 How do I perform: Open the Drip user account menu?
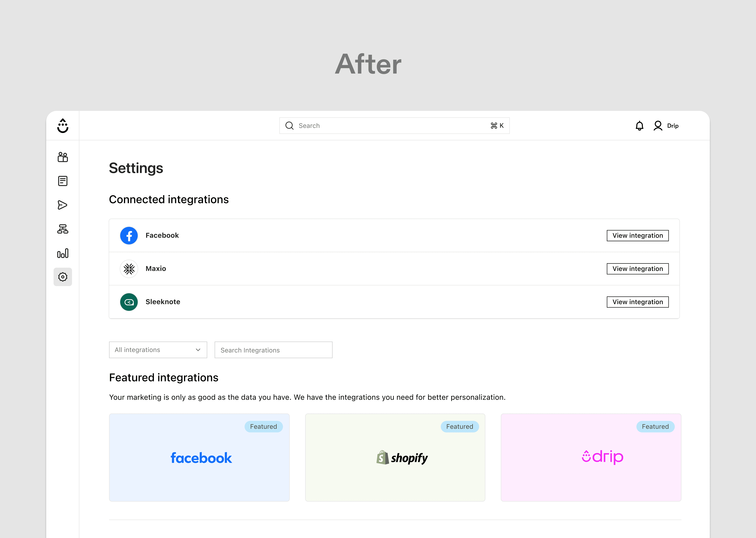point(666,126)
